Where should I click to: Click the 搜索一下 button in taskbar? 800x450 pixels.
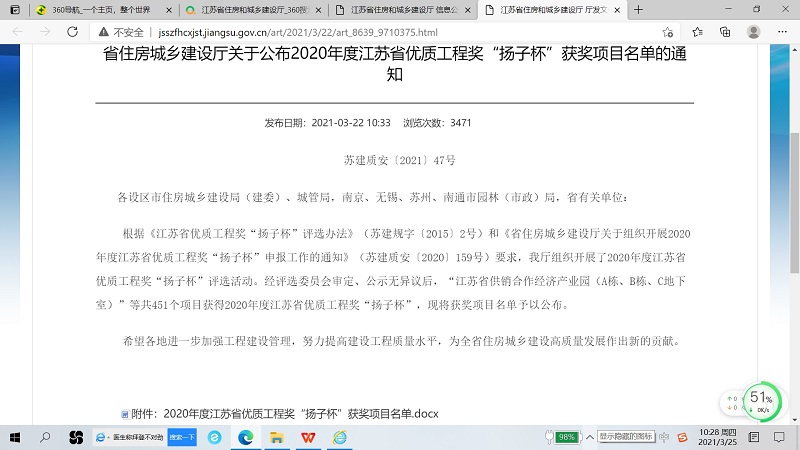(182, 437)
